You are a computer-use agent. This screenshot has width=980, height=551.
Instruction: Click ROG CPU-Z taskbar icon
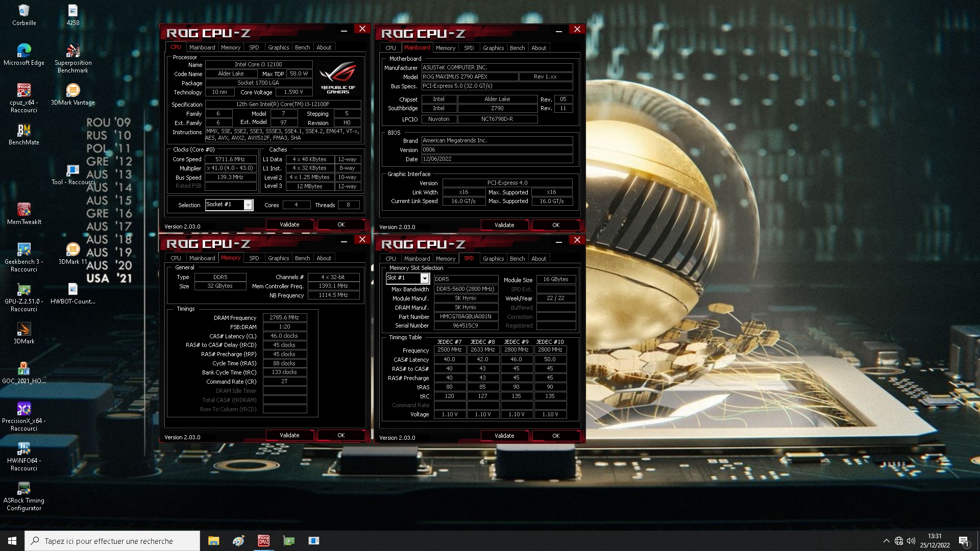click(x=263, y=541)
